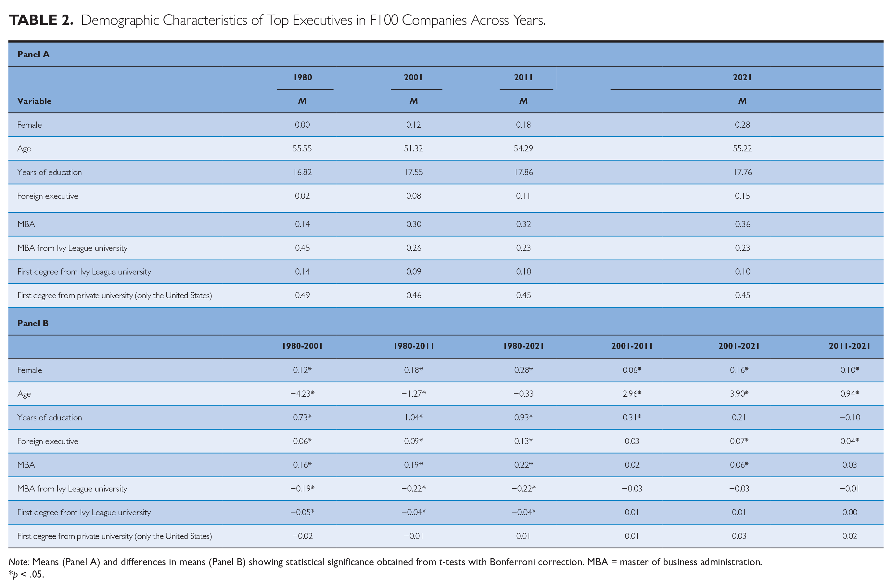Click Years of education value 17.86
Viewport: 892px width, 588px height.
click(523, 172)
